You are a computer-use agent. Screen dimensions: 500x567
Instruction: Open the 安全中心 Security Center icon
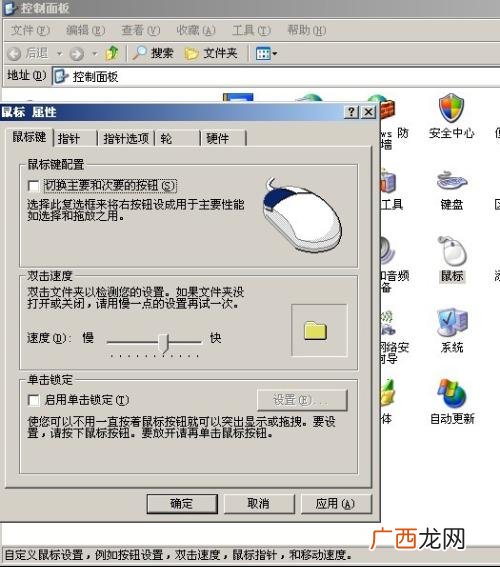tap(452, 116)
